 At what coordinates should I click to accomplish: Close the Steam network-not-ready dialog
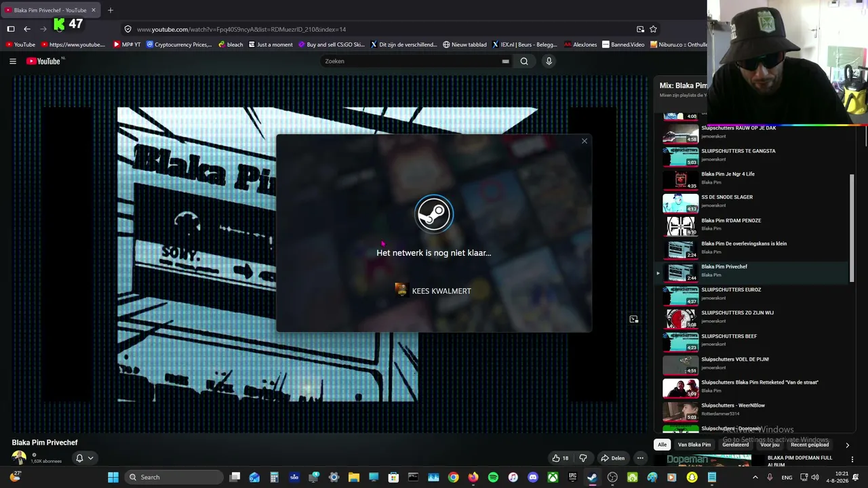585,141
